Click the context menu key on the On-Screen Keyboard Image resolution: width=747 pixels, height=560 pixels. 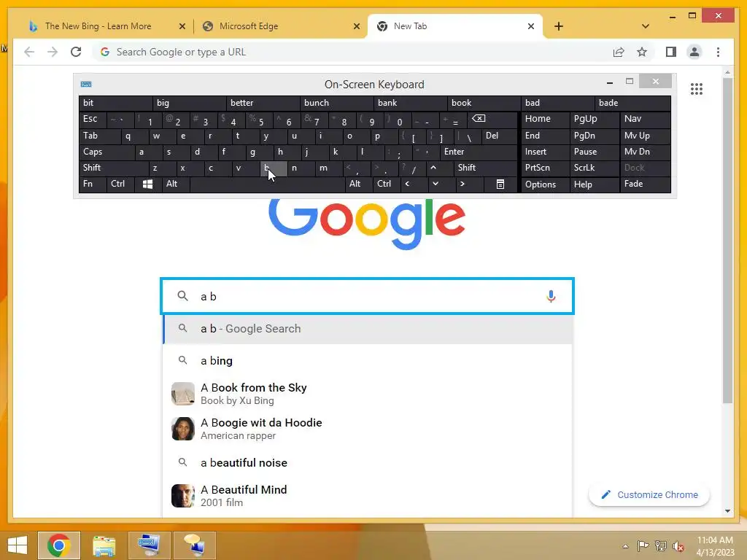pyautogui.click(x=500, y=184)
